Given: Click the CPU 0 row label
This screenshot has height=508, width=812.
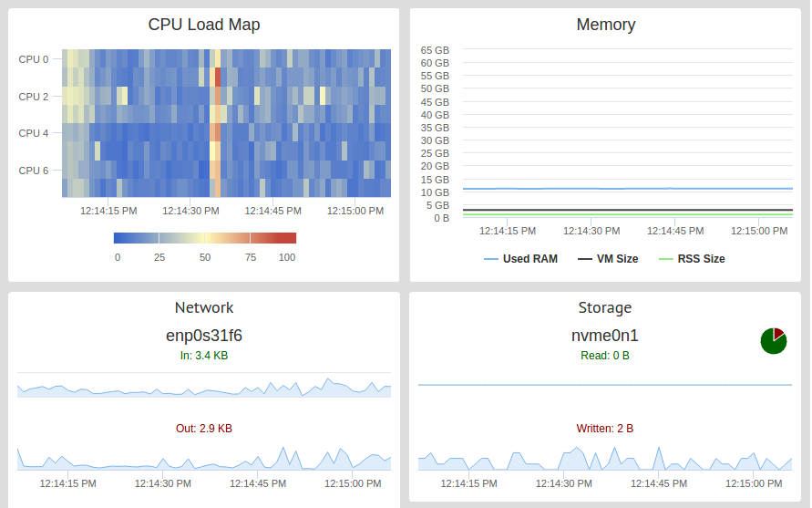Looking at the screenshot, I should 34,59.
